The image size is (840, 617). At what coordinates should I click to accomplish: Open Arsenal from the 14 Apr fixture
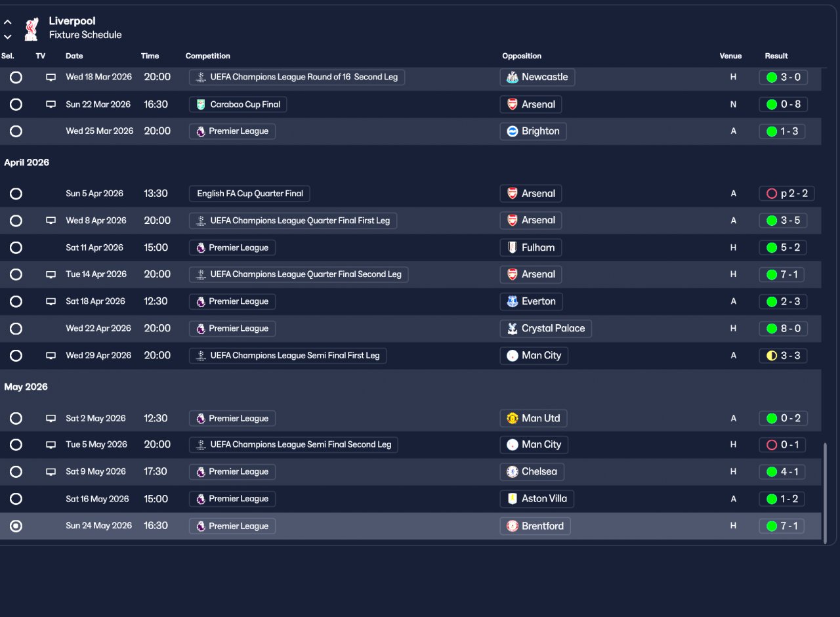[x=531, y=274]
